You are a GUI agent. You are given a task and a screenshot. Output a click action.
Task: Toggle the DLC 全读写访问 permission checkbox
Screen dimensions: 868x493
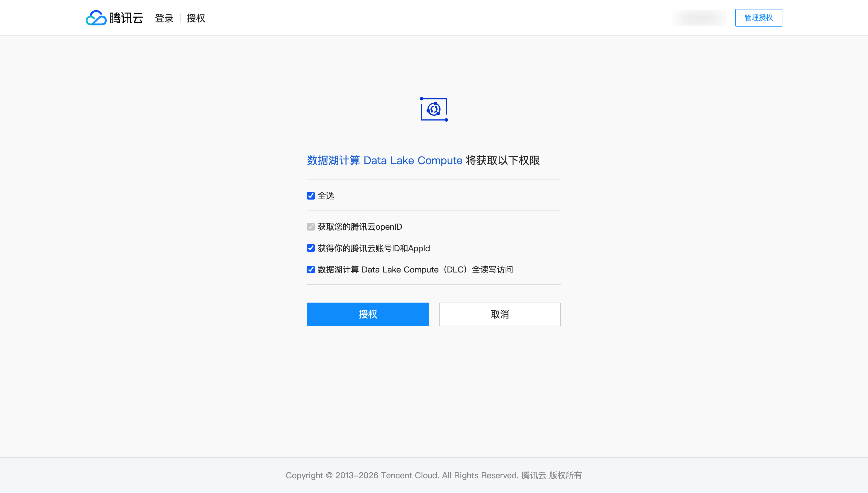pos(311,270)
